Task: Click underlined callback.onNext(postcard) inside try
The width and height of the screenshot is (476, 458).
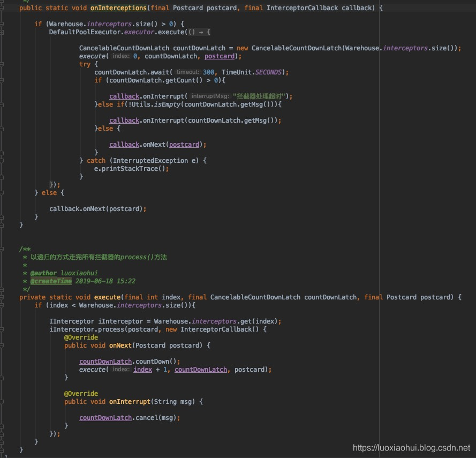Action: [157, 145]
